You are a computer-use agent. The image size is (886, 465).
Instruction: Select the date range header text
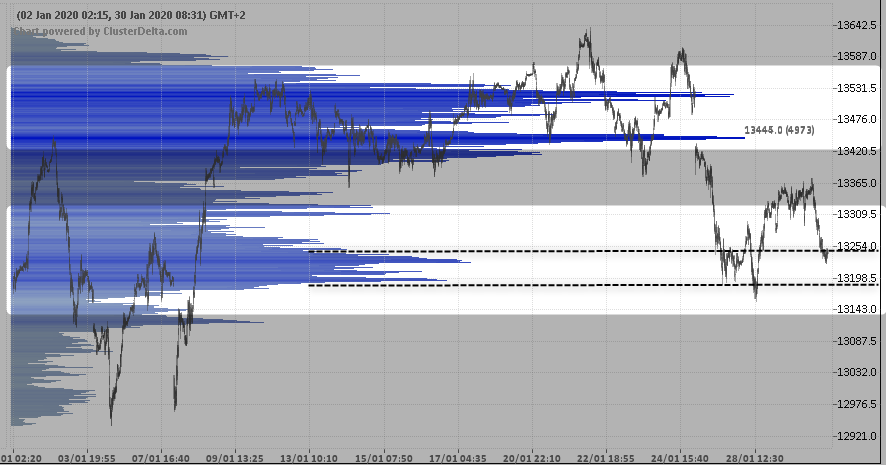pos(128,15)
